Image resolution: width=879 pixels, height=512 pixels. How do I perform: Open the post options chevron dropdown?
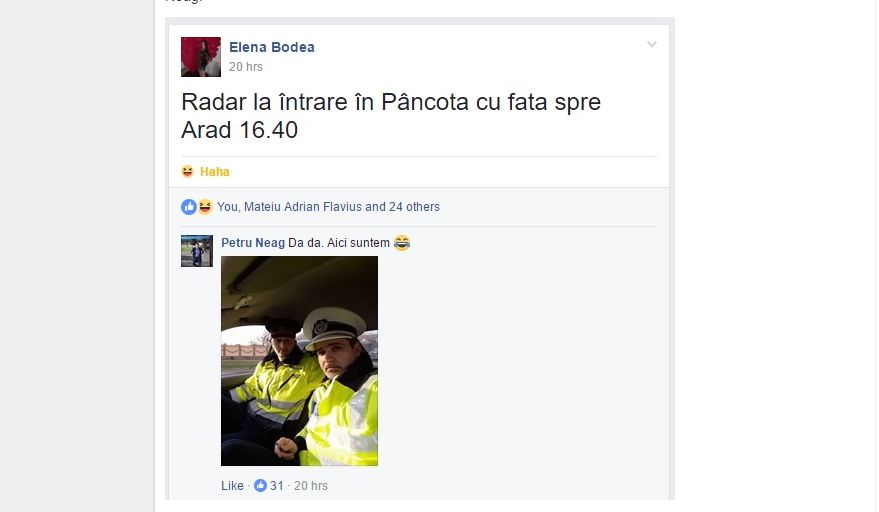(x=651, y=44)
